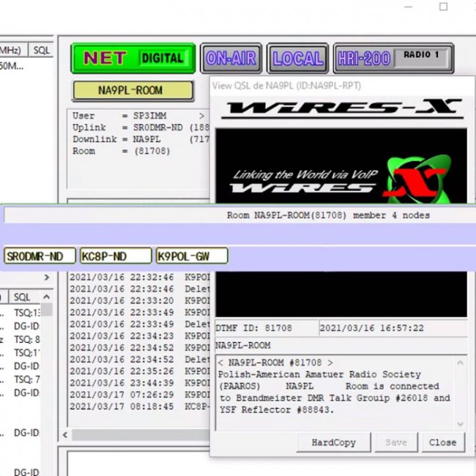Click the lower SQL column header
The height and width of the screenshot is (476, 476).
[22, 297]
